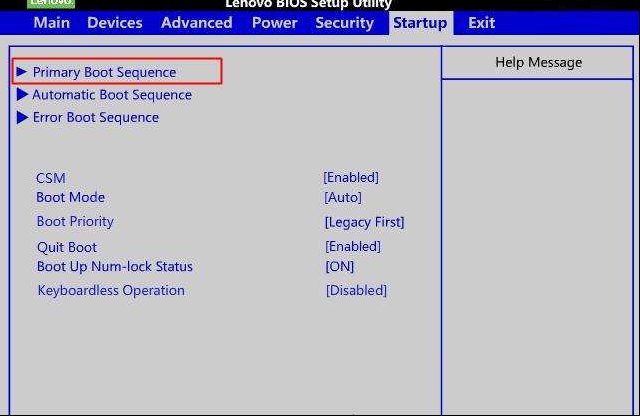
Task: Select the Automatic Boot Sequence entry
Action: click(x=112, y=95)
